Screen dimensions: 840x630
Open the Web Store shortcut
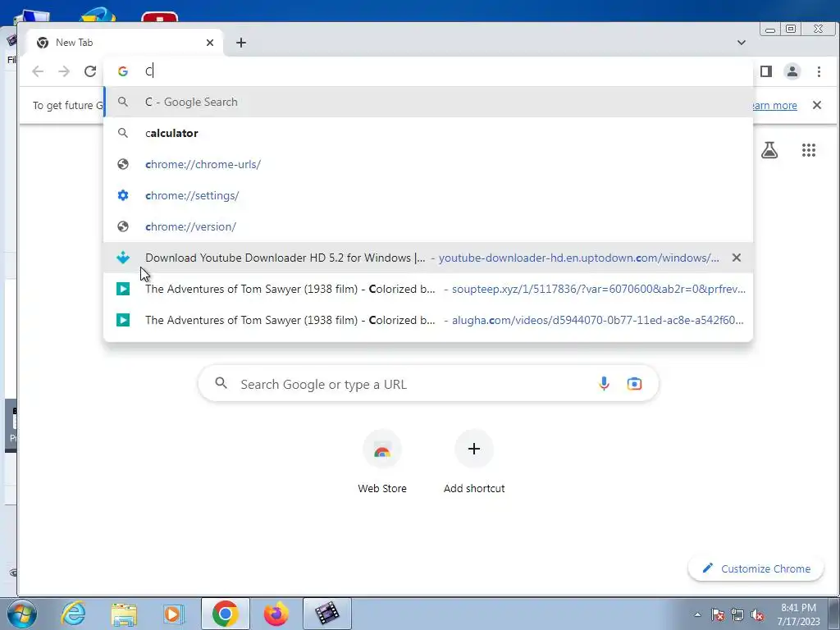pyautogui.click(x=382, y=449)
